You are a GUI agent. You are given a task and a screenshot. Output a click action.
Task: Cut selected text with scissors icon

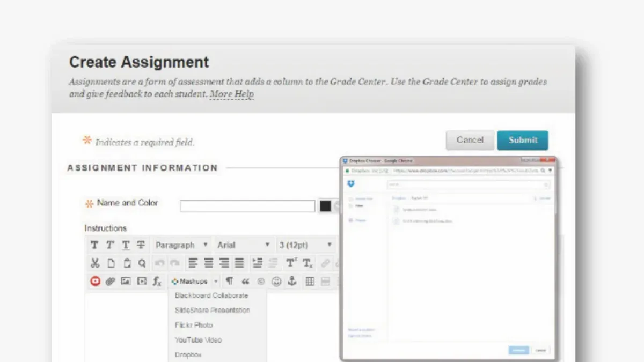pyautogui.click(x=95, y=263)
